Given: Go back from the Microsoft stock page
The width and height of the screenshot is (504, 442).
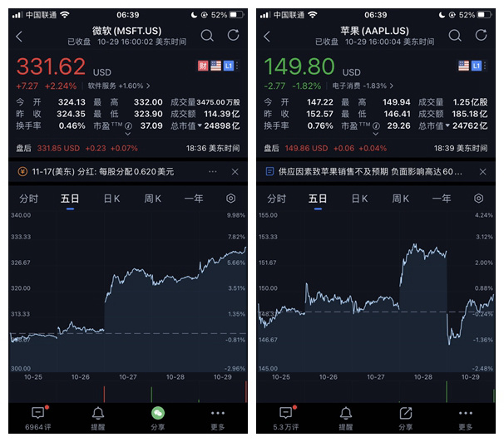Looking at the screenshot, I should point(19,37).
